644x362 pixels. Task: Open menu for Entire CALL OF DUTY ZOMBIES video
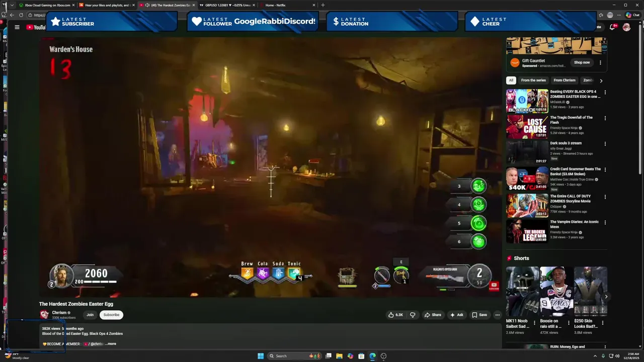(x=605, y=197)
